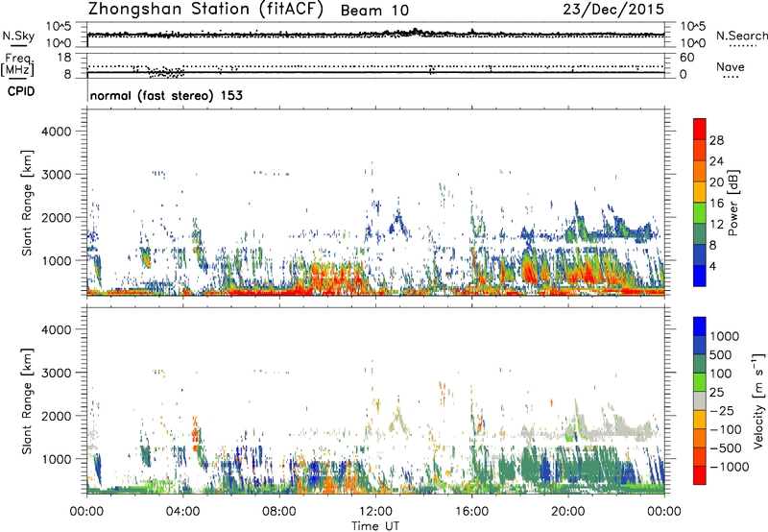This screenshot has height=532, width=768.
Task: Click the "20" power colorbar label
Action: [x=716, y=182]
